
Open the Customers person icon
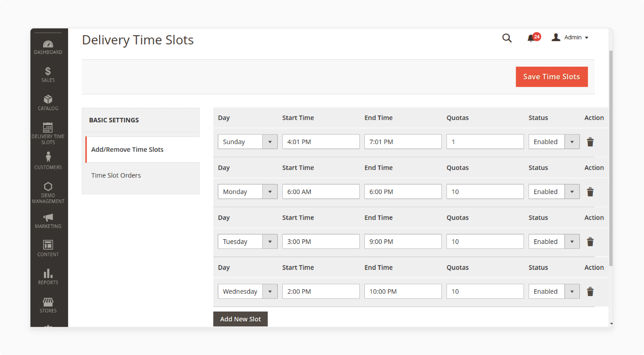[x=48, y=157]
